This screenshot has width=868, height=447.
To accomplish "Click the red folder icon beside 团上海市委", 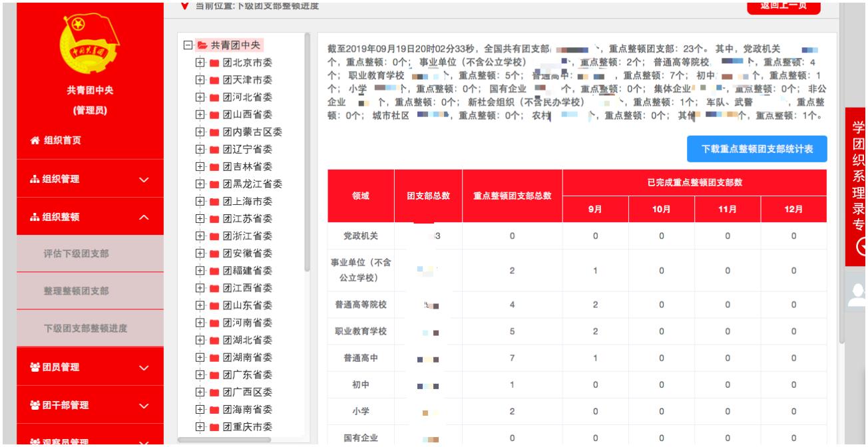I will [x=214, y=202].
